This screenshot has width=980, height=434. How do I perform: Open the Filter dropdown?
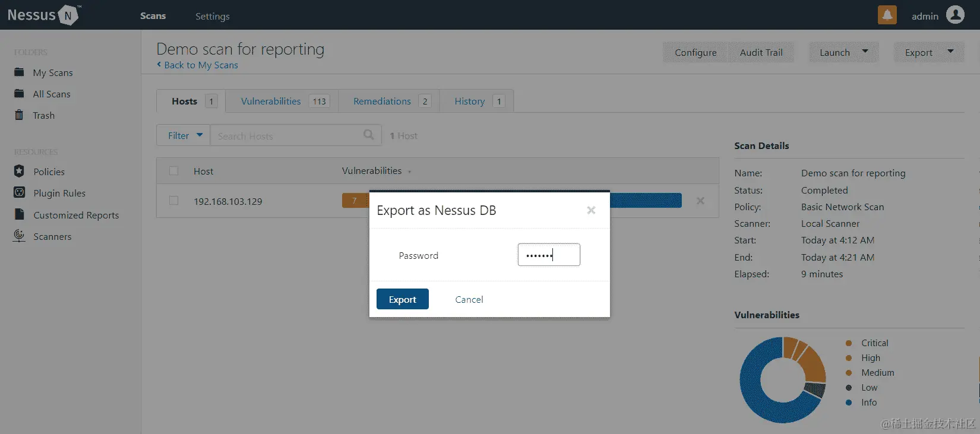coord(184,135)
